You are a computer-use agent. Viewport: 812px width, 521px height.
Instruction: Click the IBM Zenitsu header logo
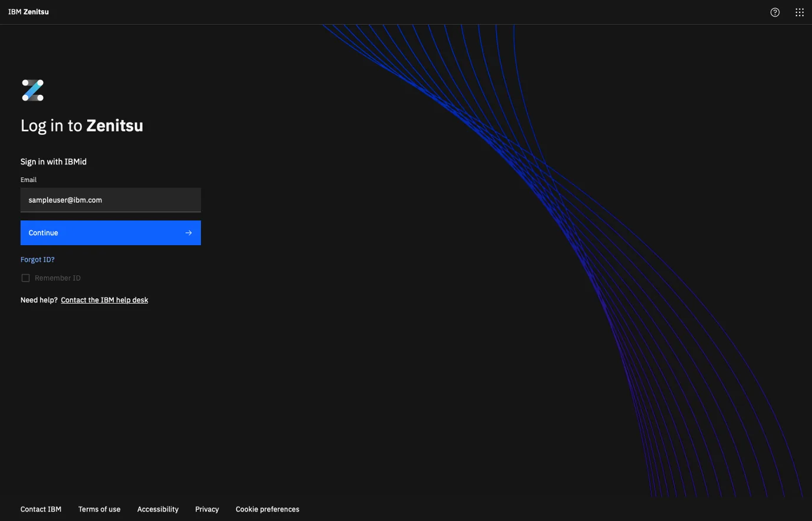(x=28, y=12)
